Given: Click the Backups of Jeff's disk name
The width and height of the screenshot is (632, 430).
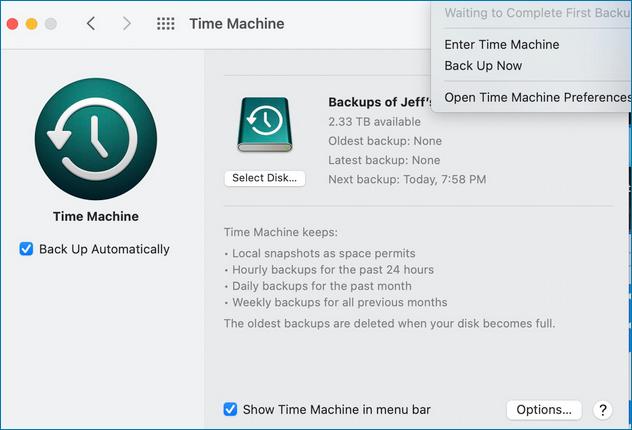Looking at the screenshot, I should pos(379,101).
